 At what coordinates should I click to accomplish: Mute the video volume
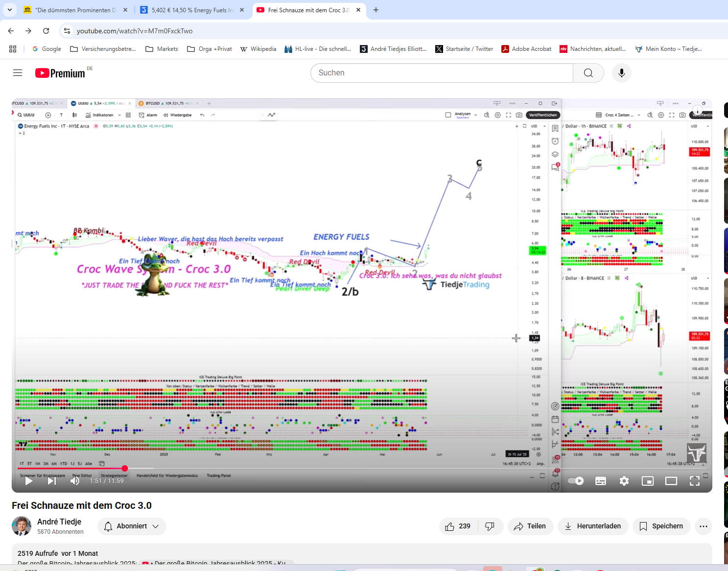tap(74, 481)
